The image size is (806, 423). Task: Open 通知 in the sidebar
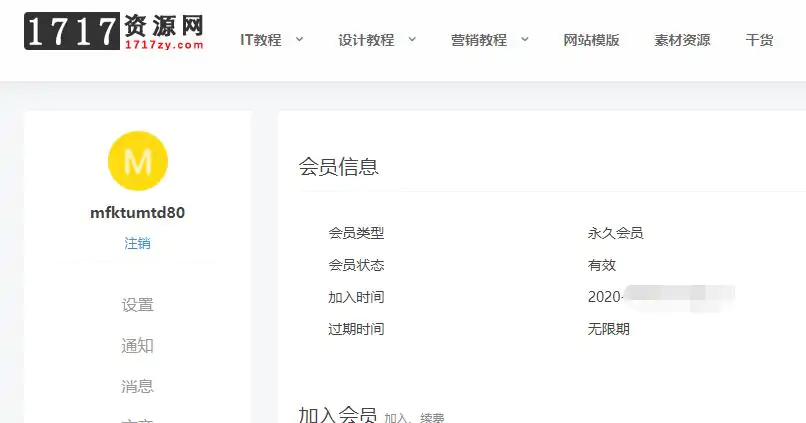click(137, 345)
